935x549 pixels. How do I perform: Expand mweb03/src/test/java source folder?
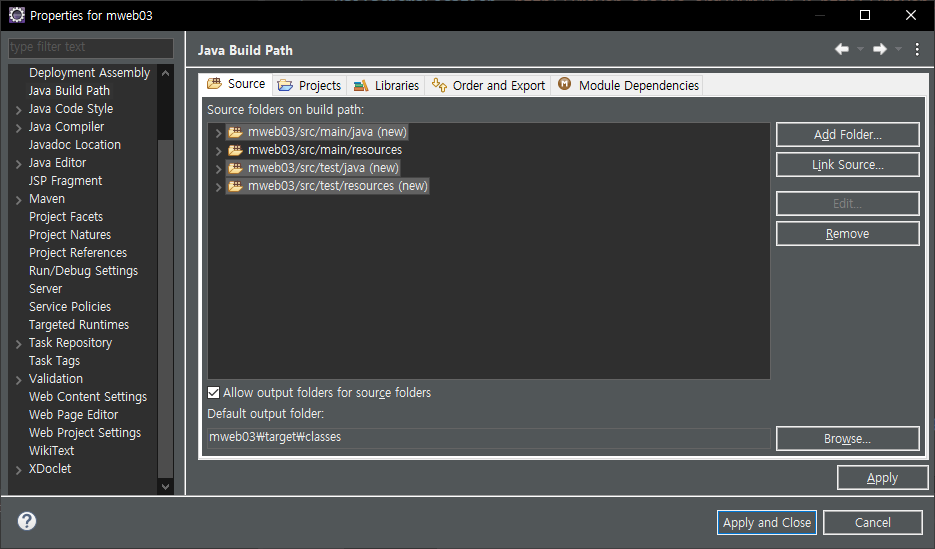tap(218, 168)
